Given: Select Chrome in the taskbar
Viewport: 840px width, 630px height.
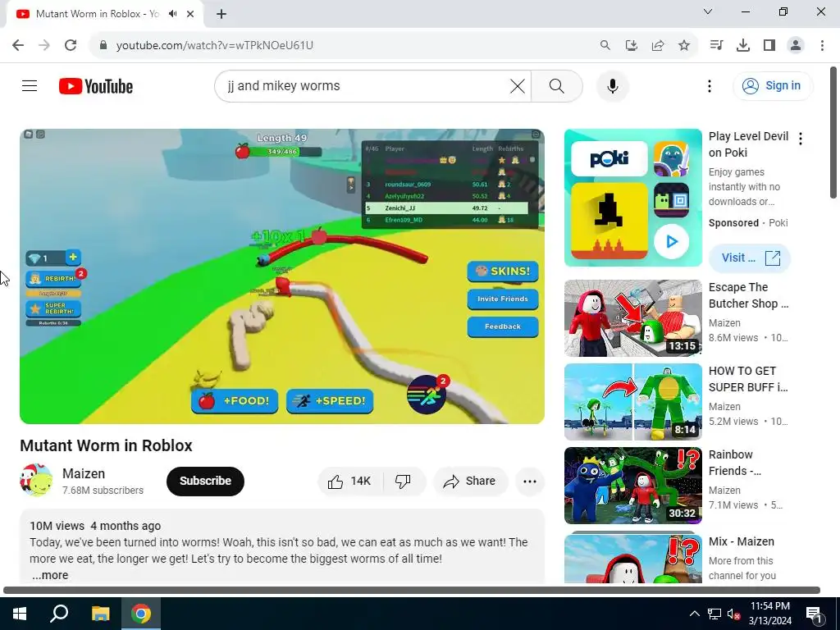Looking at the screenshot, I should 141,614.
